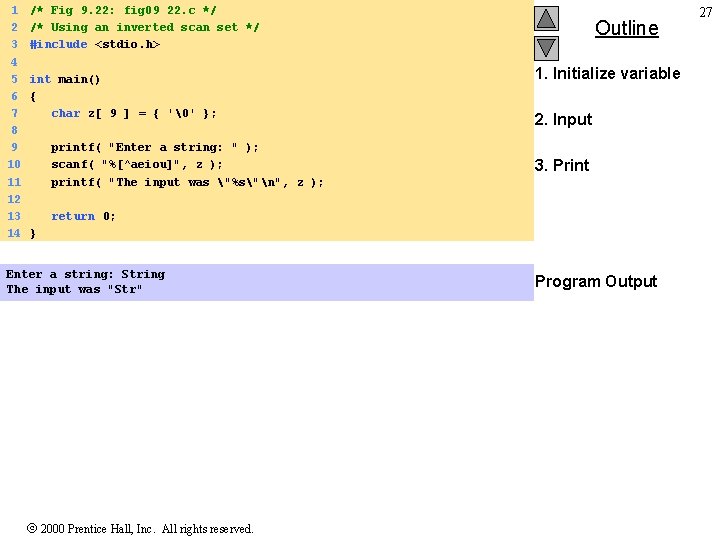Click the Prentice Hall copyright notice
Viewport: 720px width, 540px height.
click(140, 529)
